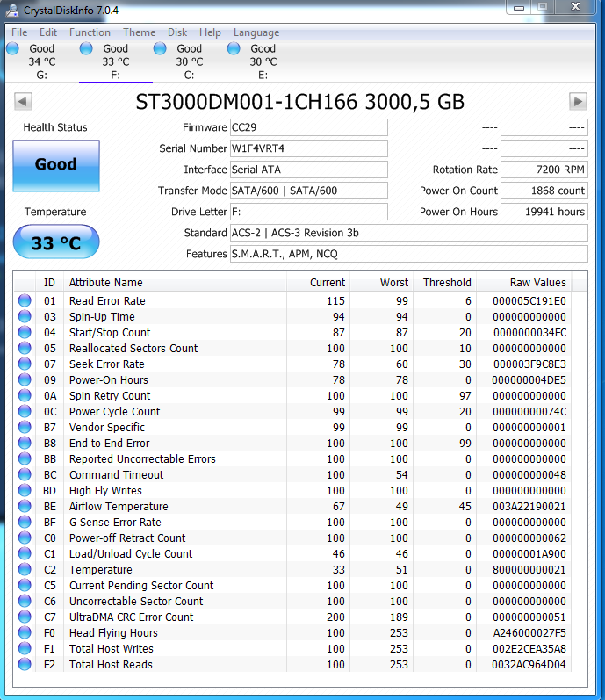Viewport: 605px width, 700px height.
Task: Select the G: drive status orb
Action: pos(12,49)
